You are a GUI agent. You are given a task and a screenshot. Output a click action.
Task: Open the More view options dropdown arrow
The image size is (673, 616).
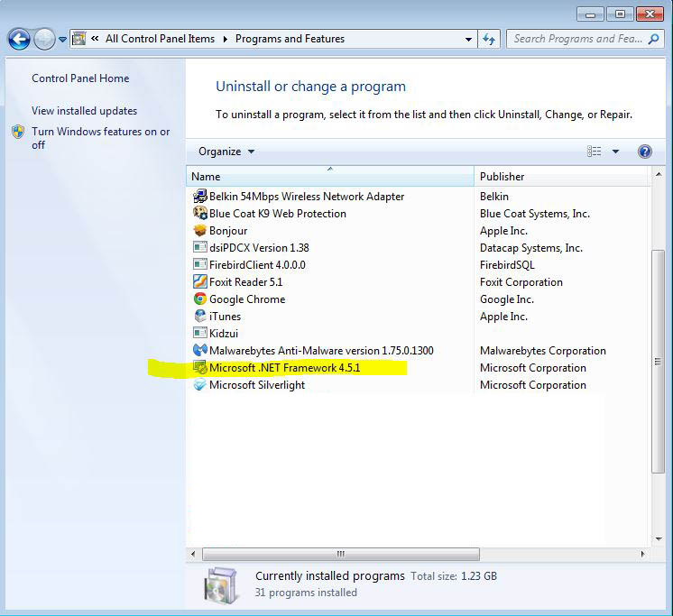(x=615, y=151)
